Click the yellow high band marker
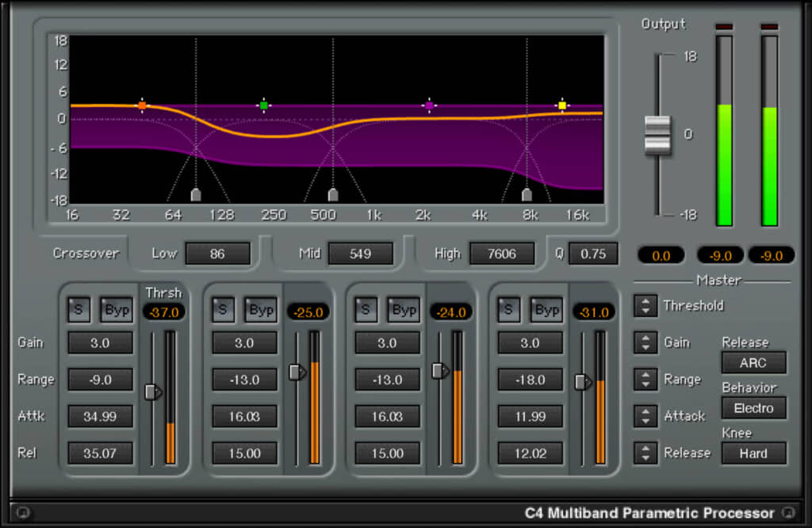Image resolution: width=812 pixels, height=528 pixels. point(562,105)
